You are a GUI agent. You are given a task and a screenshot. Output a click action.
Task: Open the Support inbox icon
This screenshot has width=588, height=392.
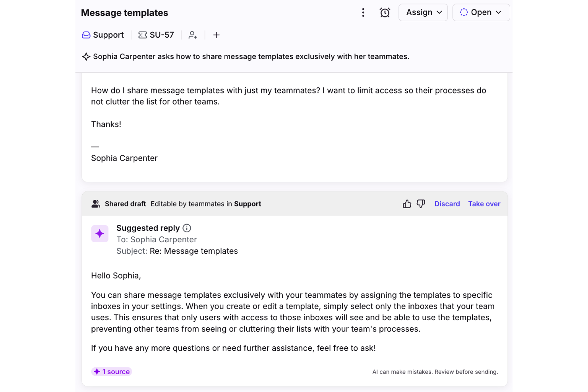[86, 35]
